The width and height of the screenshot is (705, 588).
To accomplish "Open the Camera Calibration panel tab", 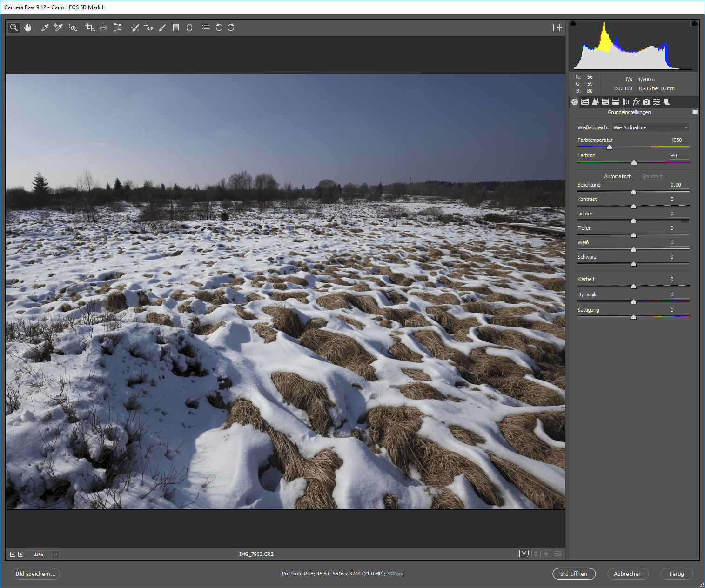I will pyautogui.click(x=646, y=102).
